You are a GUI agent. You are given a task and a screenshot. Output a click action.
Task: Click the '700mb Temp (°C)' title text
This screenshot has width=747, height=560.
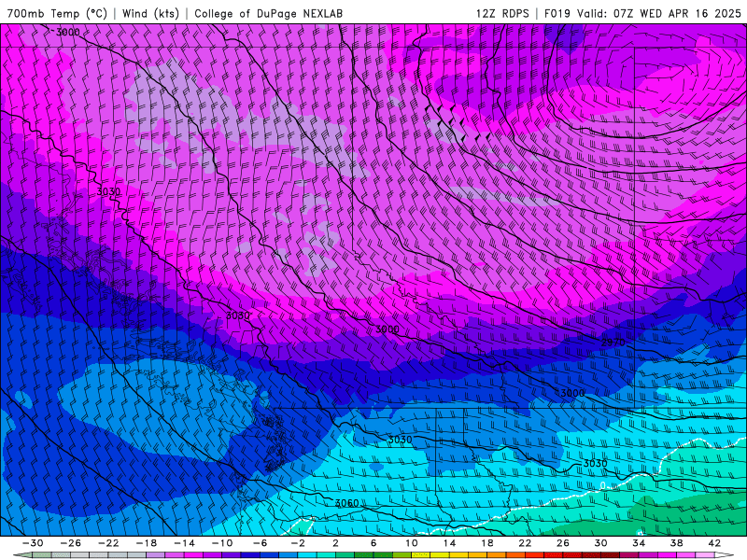pos(57,13)
